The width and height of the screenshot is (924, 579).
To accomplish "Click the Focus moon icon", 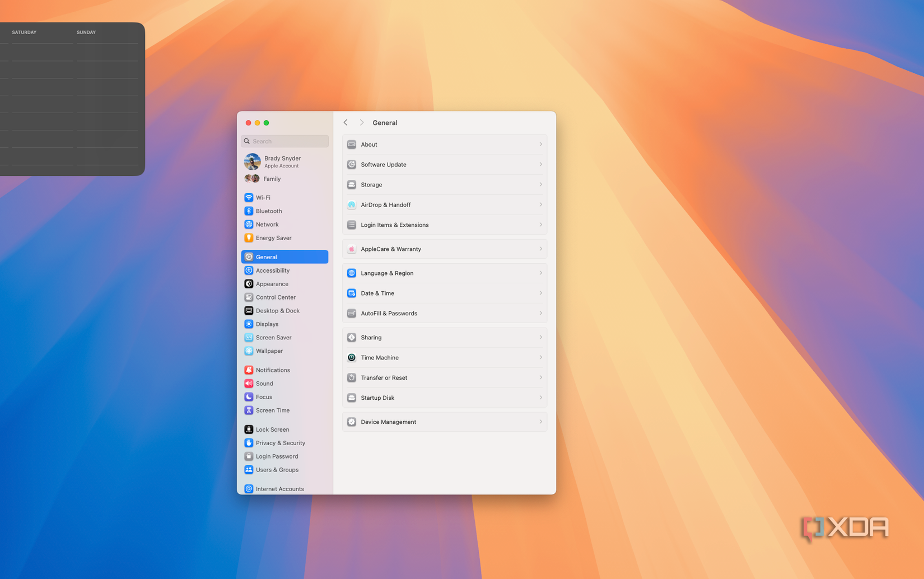I will (x=249, y=397).
